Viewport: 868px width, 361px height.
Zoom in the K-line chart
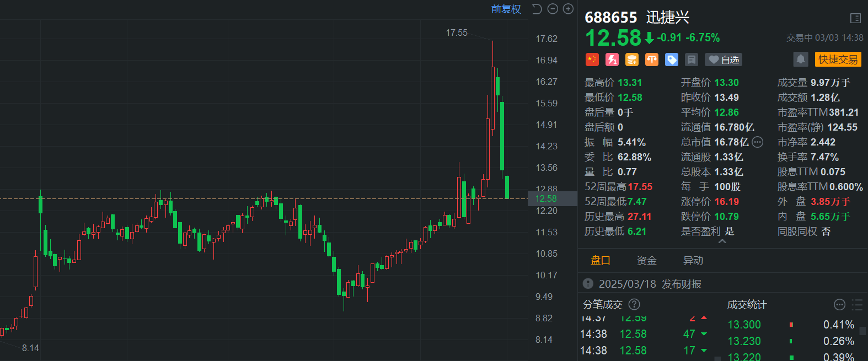coord(568,9)
